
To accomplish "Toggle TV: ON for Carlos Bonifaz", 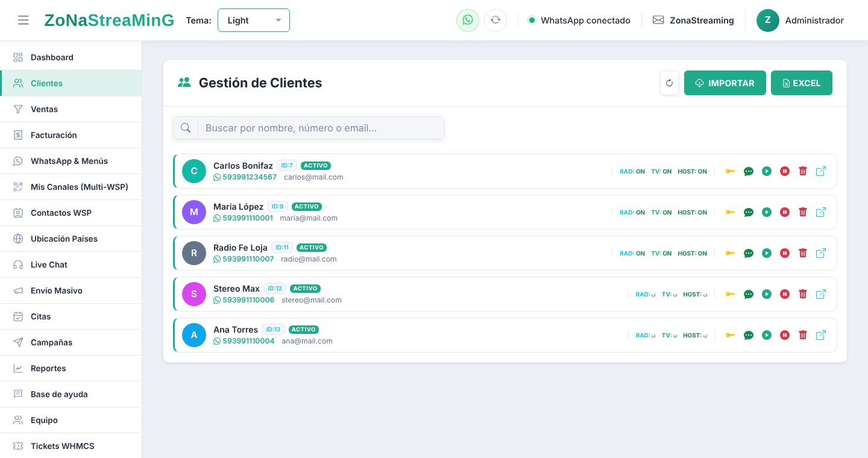I will click(x=661, y=171).
